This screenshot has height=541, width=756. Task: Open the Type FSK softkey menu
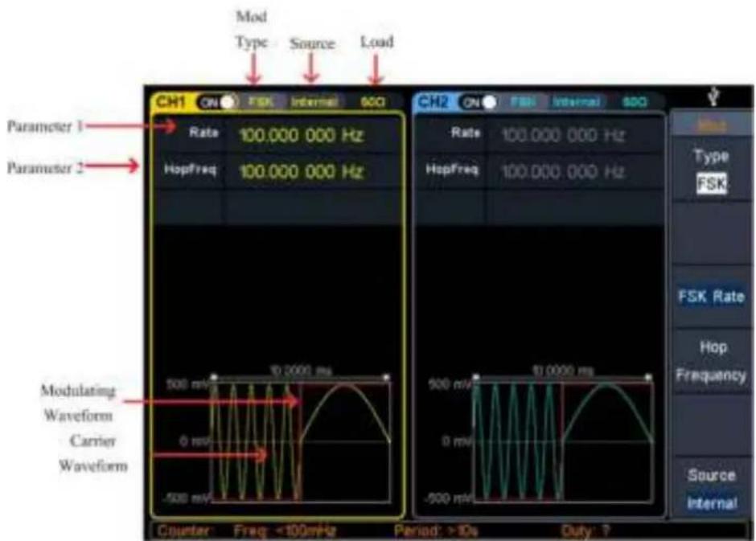point(712,170)
